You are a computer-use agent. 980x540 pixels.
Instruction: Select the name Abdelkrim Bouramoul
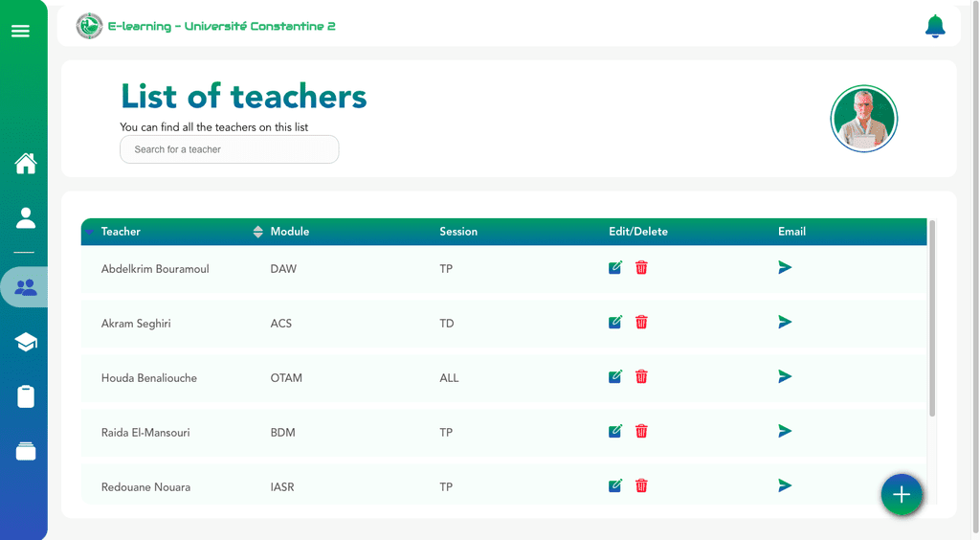155,269
